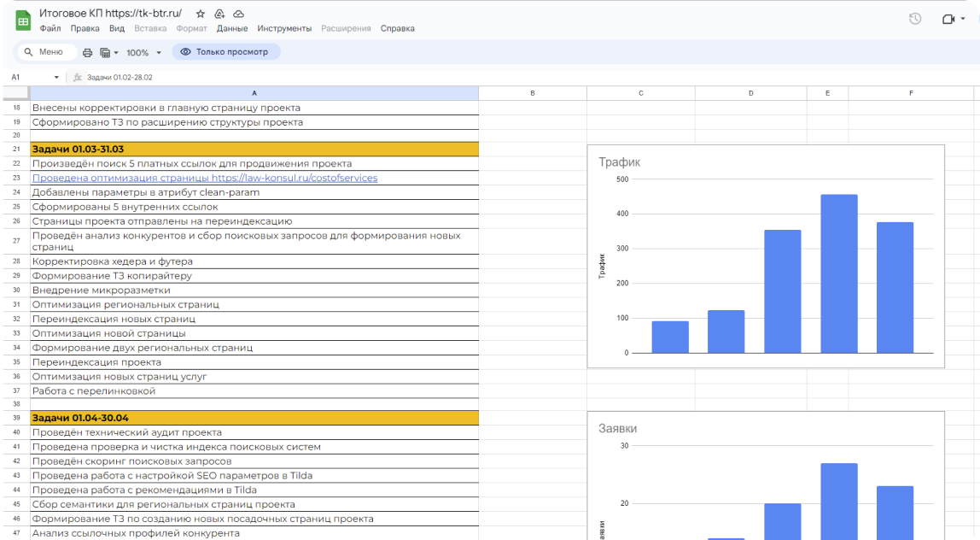
Task: Click the 'Только просмотр' view-only button
Action: [226, 52]
